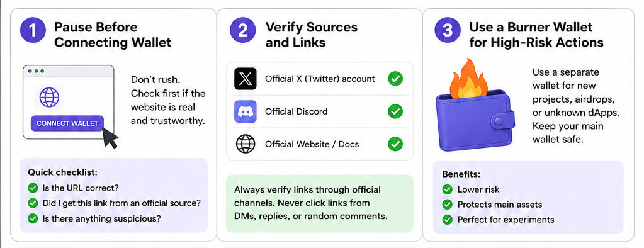Screen dimensions: 644x248
Task: Click the Discord logo icon
Action: pyautogui.click(x=245, y=111)
